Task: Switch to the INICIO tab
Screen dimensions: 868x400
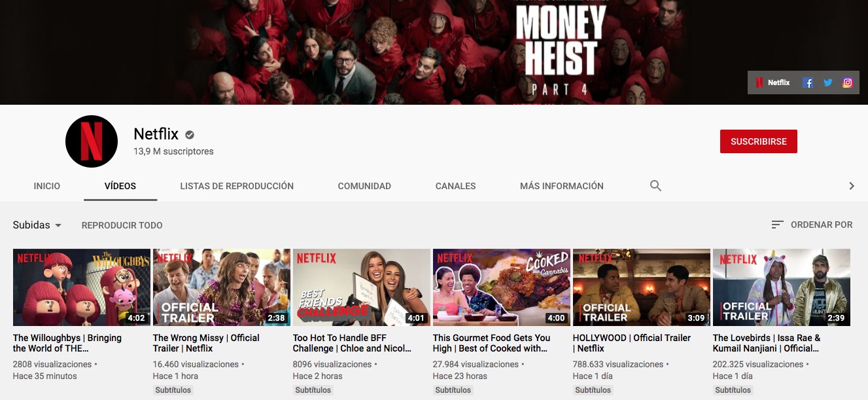Action: [47, 186]
